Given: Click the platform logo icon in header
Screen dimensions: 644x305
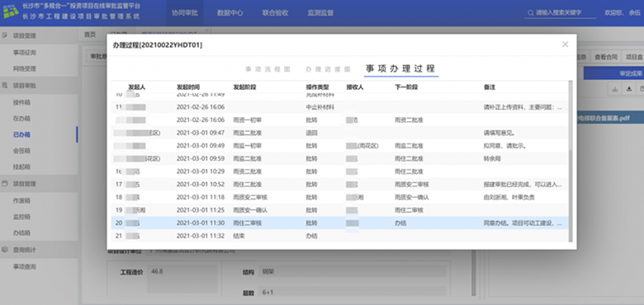Looking at the screenshot, I should (11, 12).
